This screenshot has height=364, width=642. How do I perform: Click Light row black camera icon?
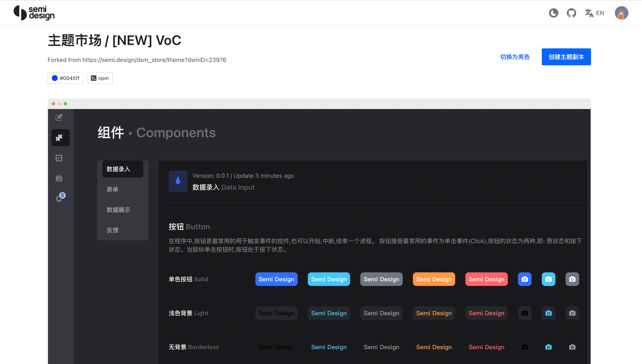(x=525, y=313)
